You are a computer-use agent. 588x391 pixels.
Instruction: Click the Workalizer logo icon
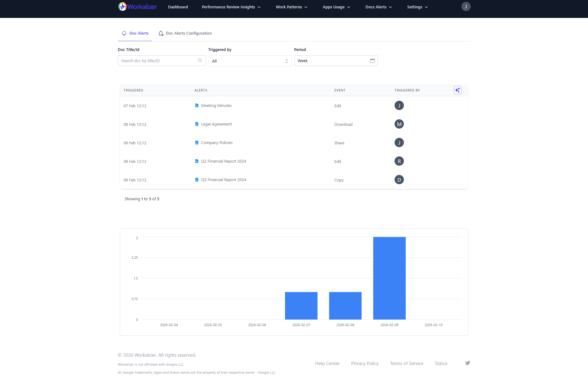click(x=122, y=6)
